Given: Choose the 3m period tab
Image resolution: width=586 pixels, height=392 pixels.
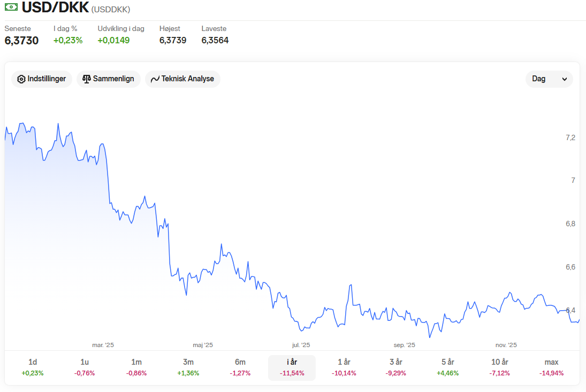Looking at the screenshot, I should 188,367.
